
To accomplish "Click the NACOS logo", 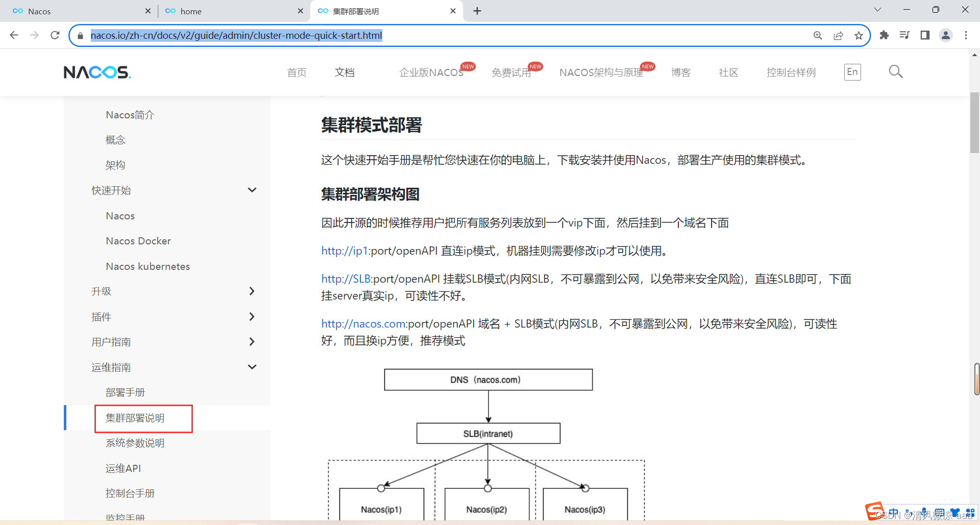I will click(97, 72).
